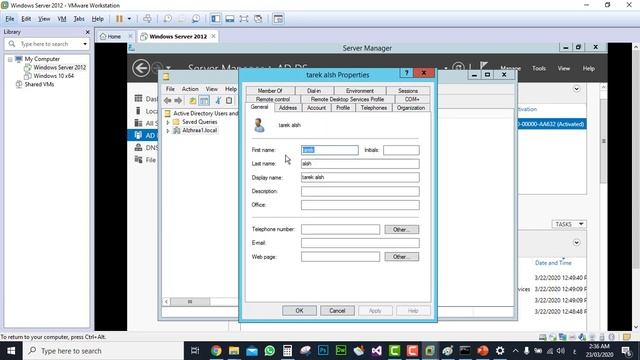Click the Initials field

coord(401,150)
